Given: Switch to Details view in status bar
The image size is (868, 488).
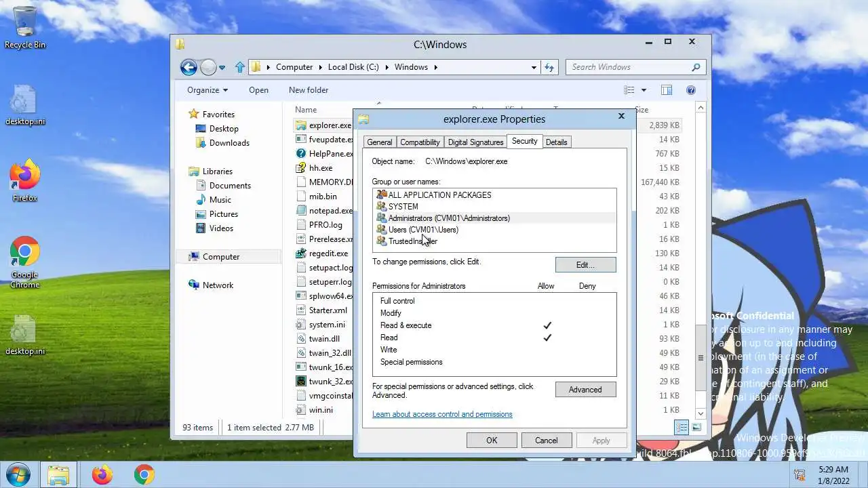Looking at the screenshot, I should [682, 427].
